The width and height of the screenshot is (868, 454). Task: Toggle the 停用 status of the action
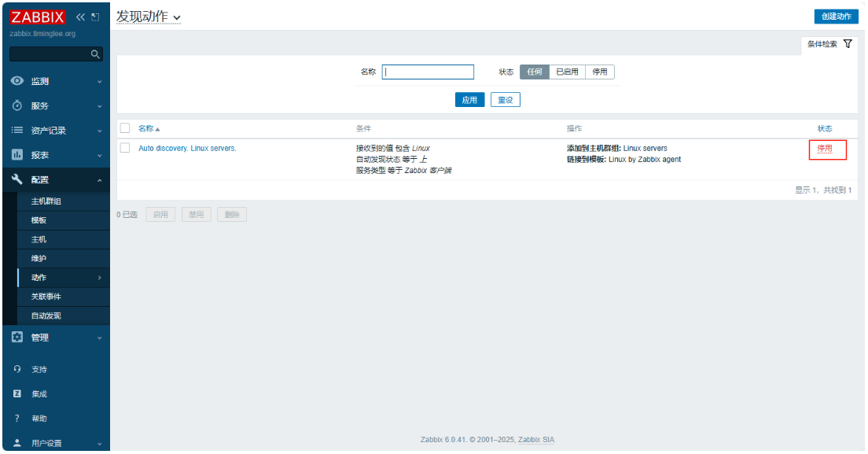point(825,149)
